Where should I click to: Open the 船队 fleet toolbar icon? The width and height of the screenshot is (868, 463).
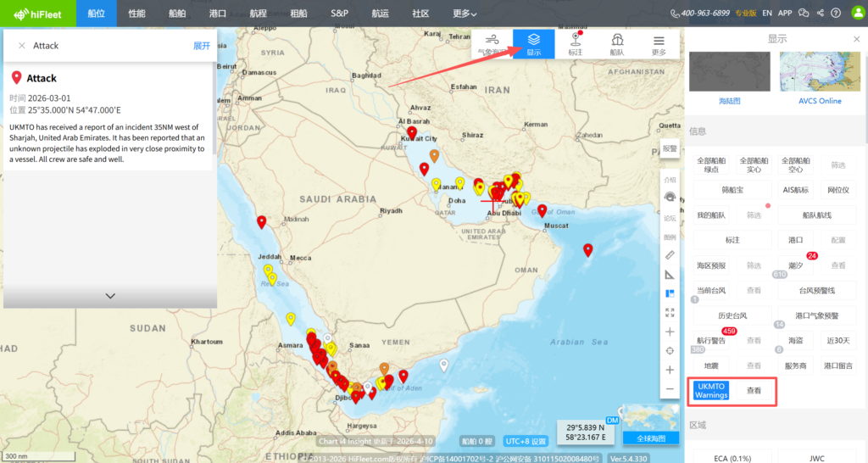point(617,44)
